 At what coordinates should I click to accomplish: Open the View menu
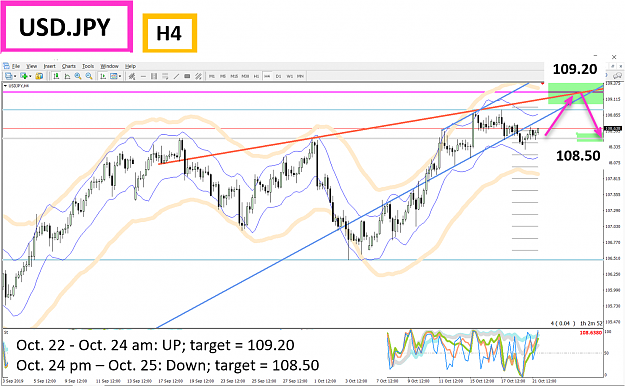pos(31,66)
